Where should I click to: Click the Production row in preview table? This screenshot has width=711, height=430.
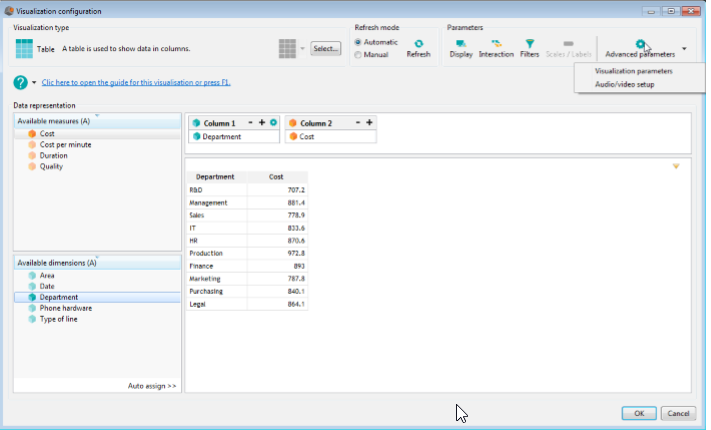point(247,254)
